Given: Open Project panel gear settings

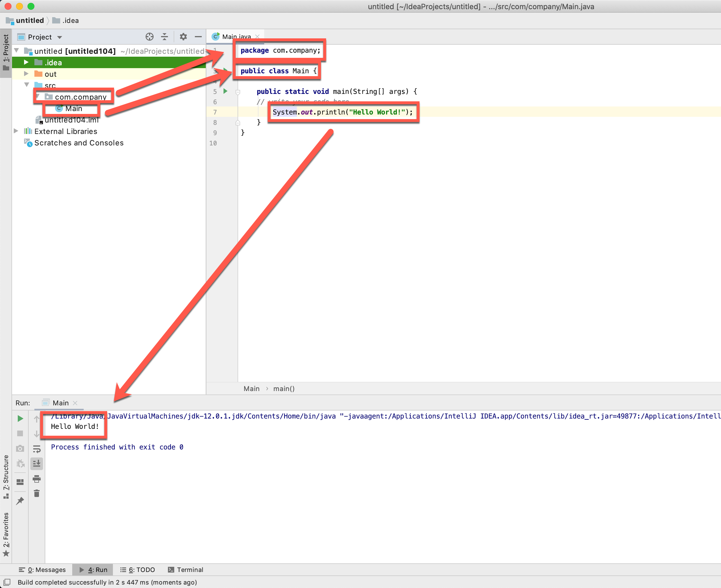Looking at the screenshot, I should (x=183, y=37).
